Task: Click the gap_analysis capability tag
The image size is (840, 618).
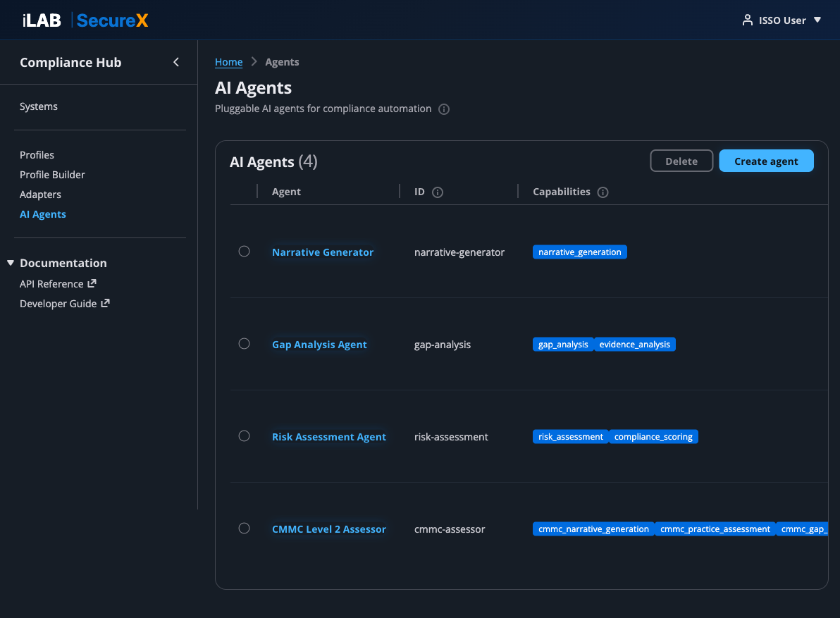Action: [x=563, y=345]
